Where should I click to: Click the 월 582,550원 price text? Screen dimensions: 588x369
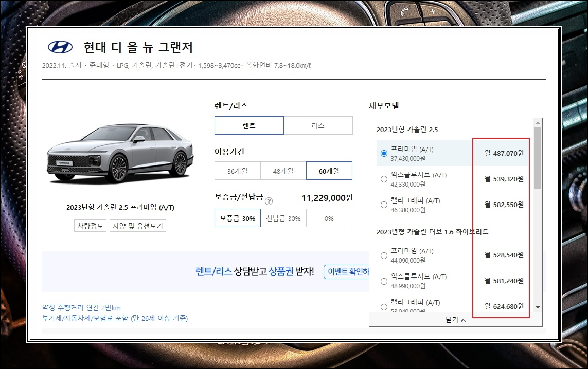504,205
